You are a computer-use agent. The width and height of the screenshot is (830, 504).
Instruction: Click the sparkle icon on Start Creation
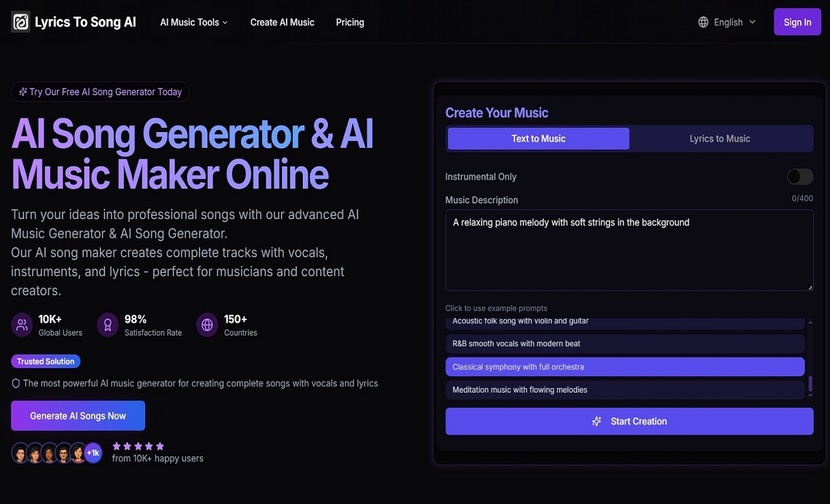(x=597, y=421)
